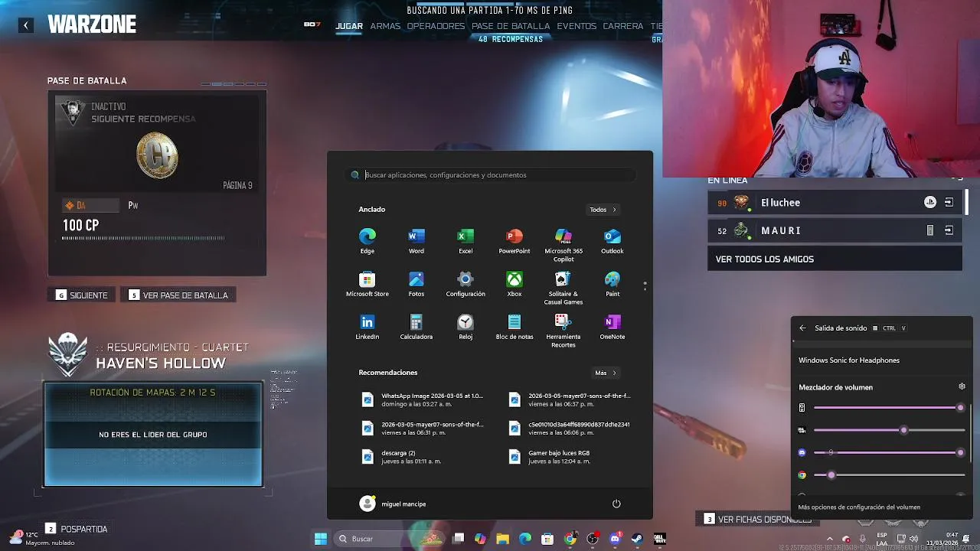The height and width of the screenshot is (551, 980).
Task: Toggle microphone icon in system tray
Action: (863, 539)
